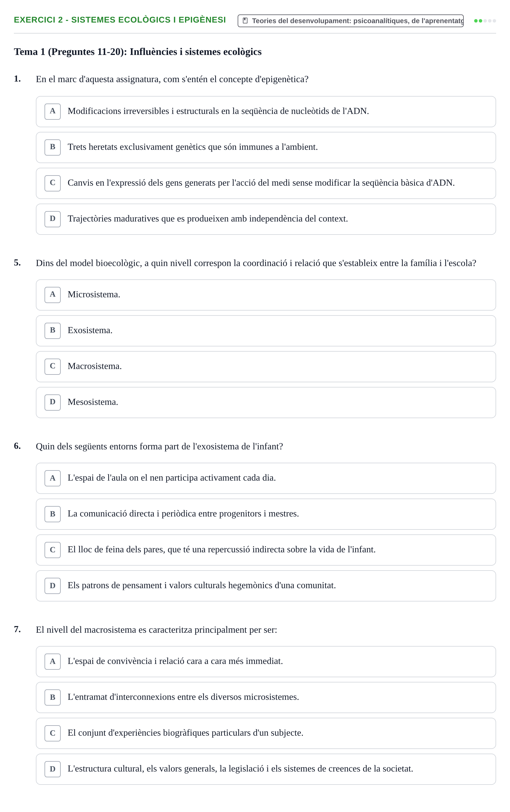Choose 'El conjunt d'experiències biogràfiques' option

tap(266, 733)
